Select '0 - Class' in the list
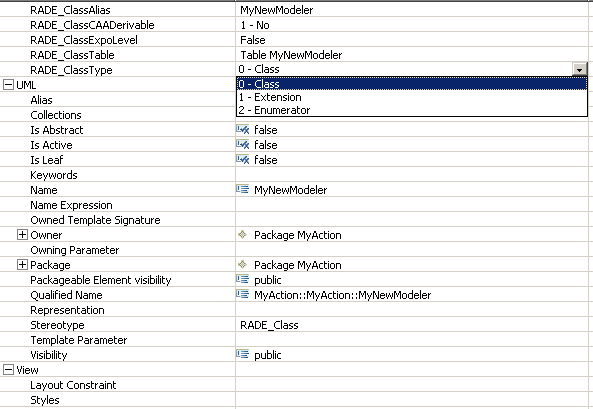The height and width of the screenshot is (409, 593). tap(411, 84)
